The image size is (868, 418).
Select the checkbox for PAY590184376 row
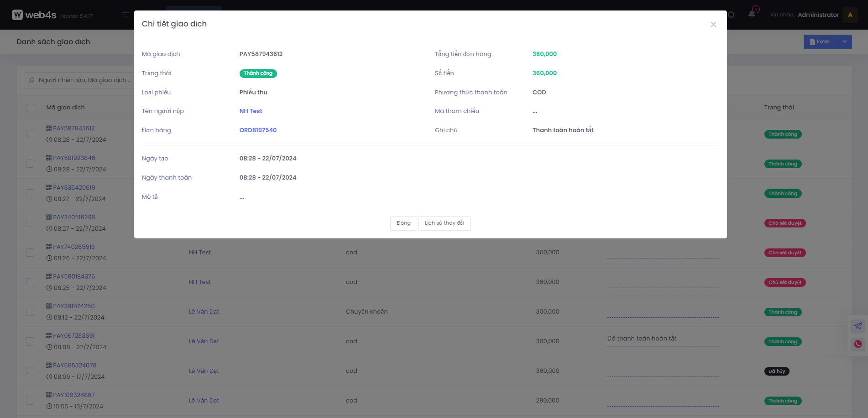(x=30, y=282)
